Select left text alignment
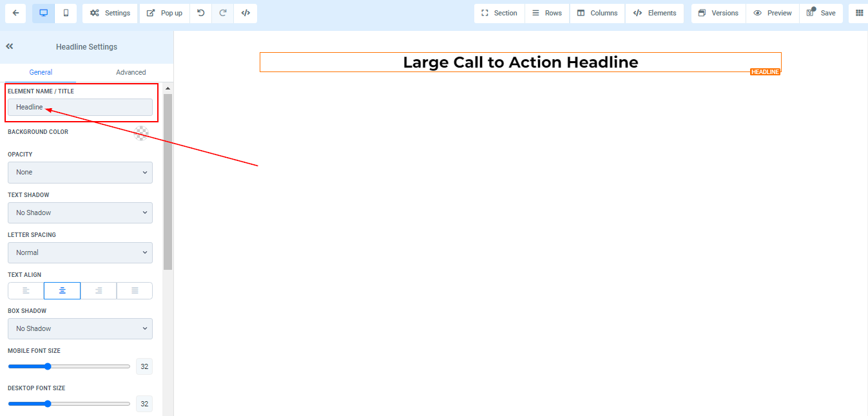The width and height of the screenshot is (868, 416). pyautogui.click(x=26, y=291)
